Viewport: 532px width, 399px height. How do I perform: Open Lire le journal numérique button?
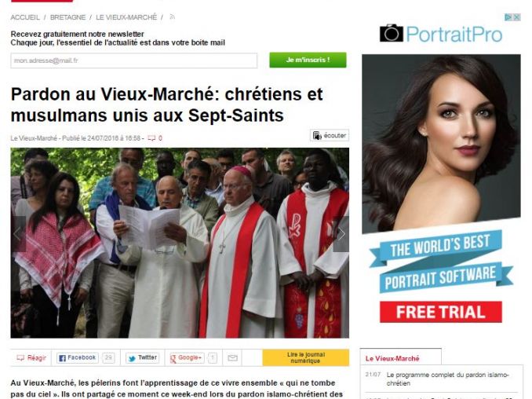click(x=306, y=357)
